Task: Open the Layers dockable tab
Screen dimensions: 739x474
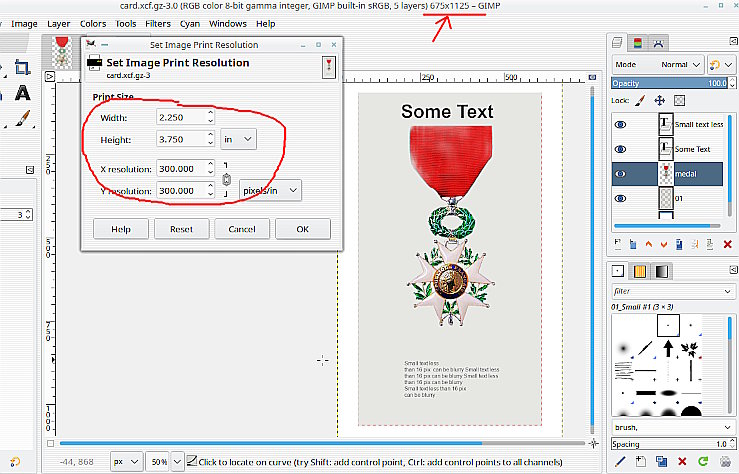Action: (617, 43)
